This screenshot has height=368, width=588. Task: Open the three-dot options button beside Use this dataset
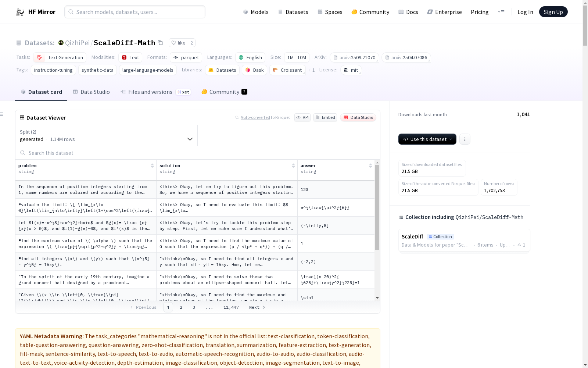pyautogui.click(x=465, y=139)
